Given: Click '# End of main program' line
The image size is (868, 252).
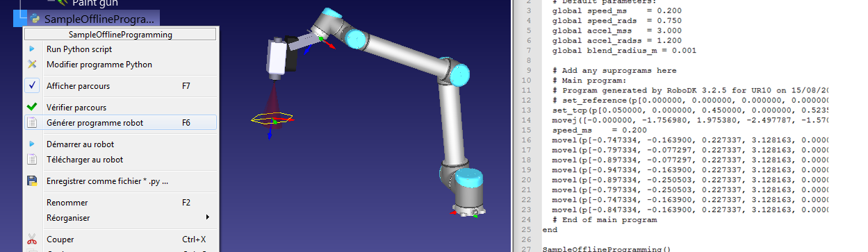Looking at the screenshot, I should click(x=605, y=219).
